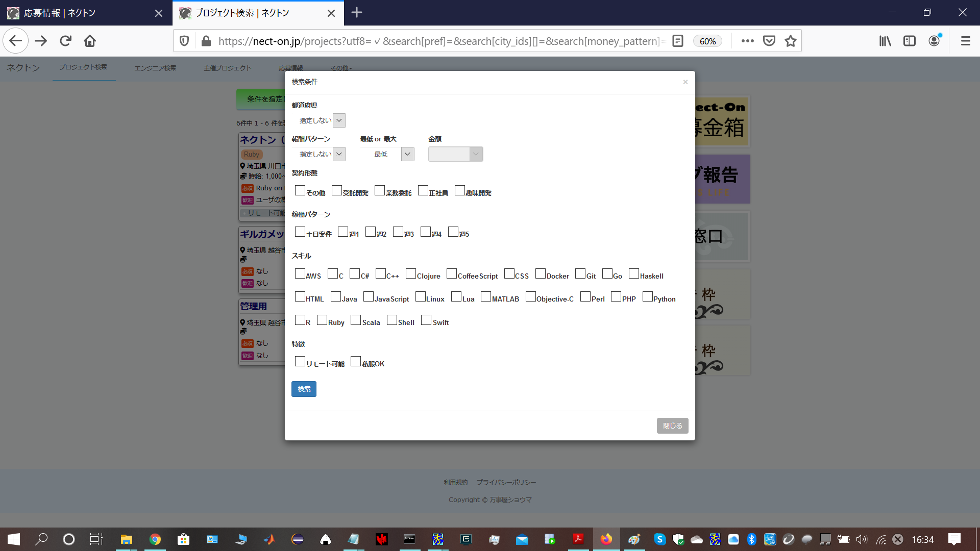980x551 pixels.
Task: Expand the その他 menu in site navbar
Action: coord(341,68)
